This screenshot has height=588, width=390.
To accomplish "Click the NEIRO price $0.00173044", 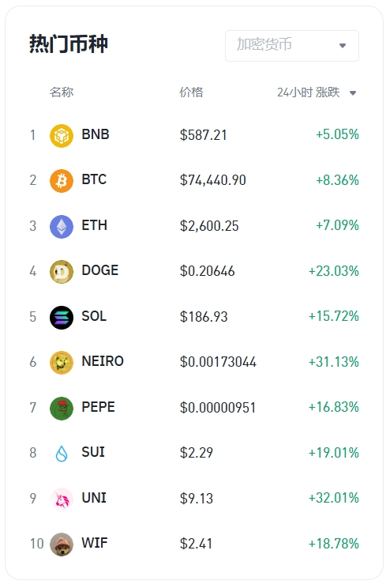I will click(218, 362).
